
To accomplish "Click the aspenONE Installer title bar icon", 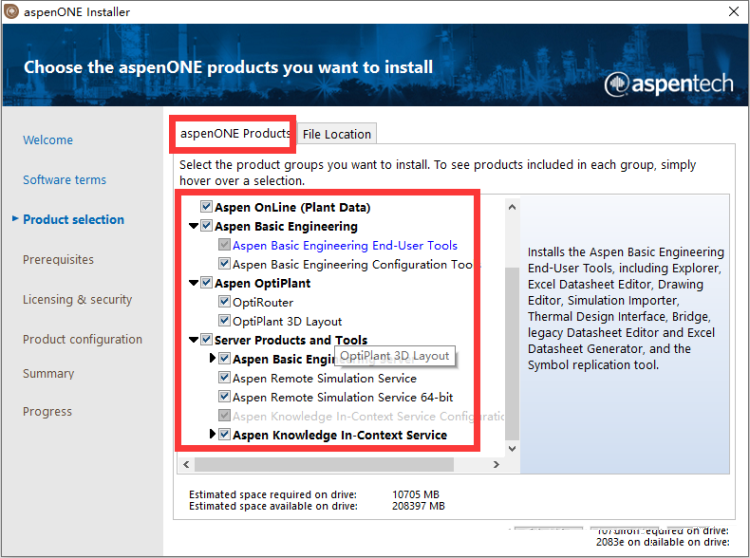I will tap(11, 11).
